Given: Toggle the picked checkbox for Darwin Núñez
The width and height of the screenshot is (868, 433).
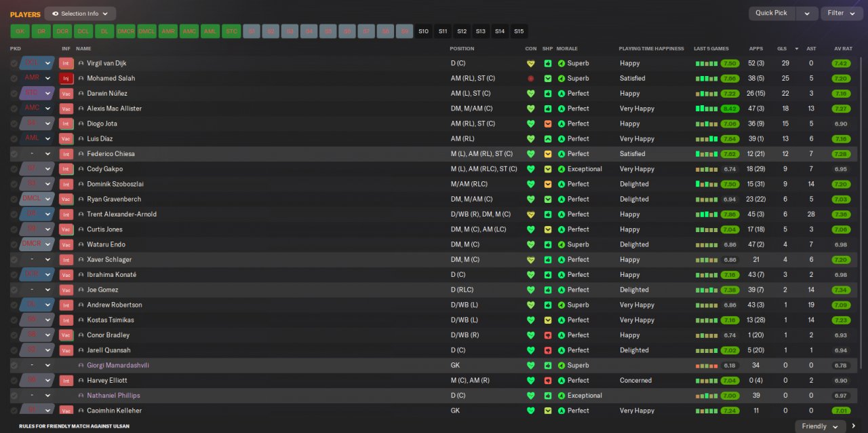Looking at the screenshot, I should 14,94.
